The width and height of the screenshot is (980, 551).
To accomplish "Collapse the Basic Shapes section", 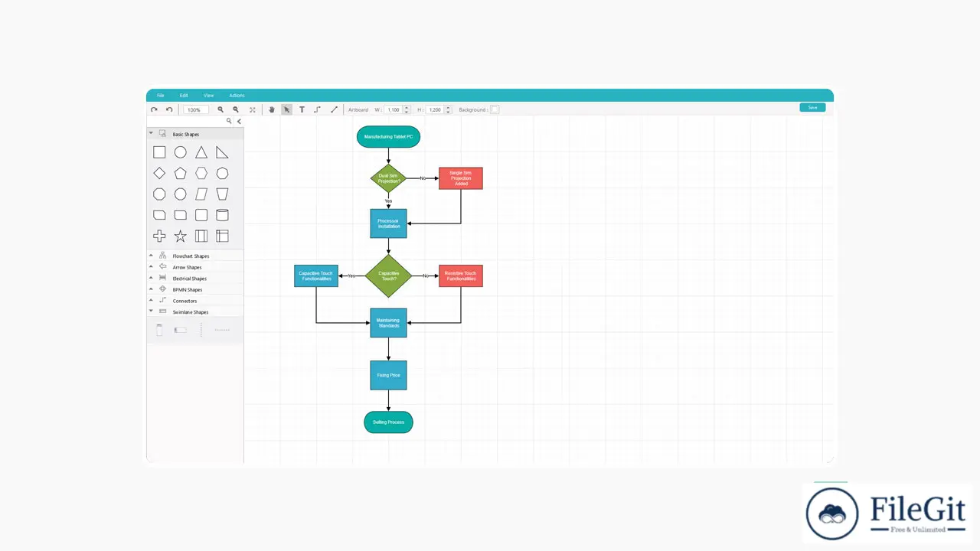I will (195, 134).
